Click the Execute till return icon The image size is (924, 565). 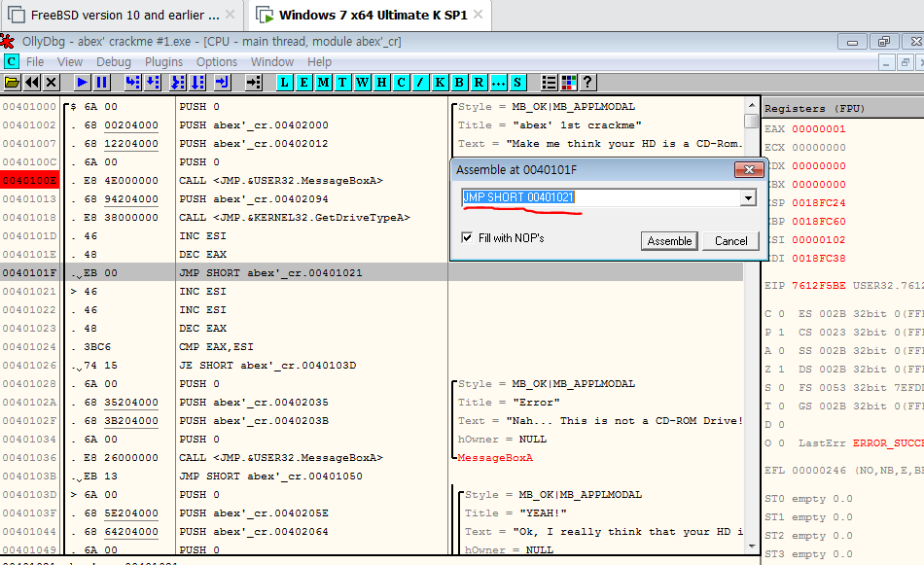tap(222, 83)
